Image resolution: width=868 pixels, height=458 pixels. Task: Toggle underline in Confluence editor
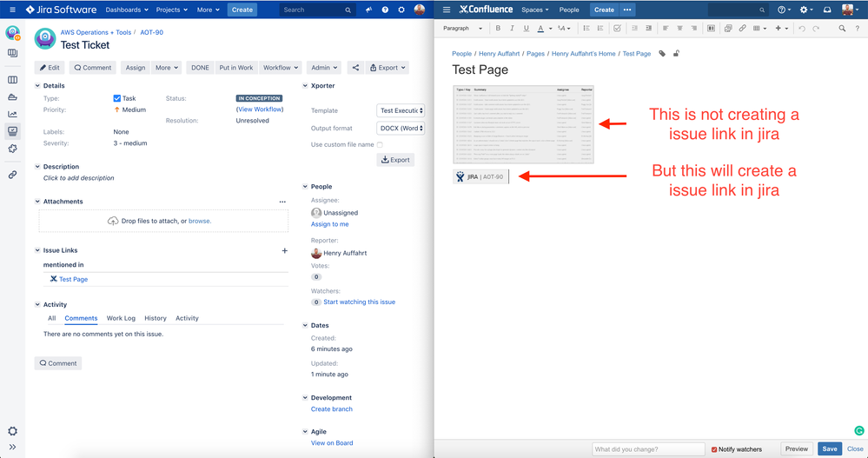(x=526, y=28)
